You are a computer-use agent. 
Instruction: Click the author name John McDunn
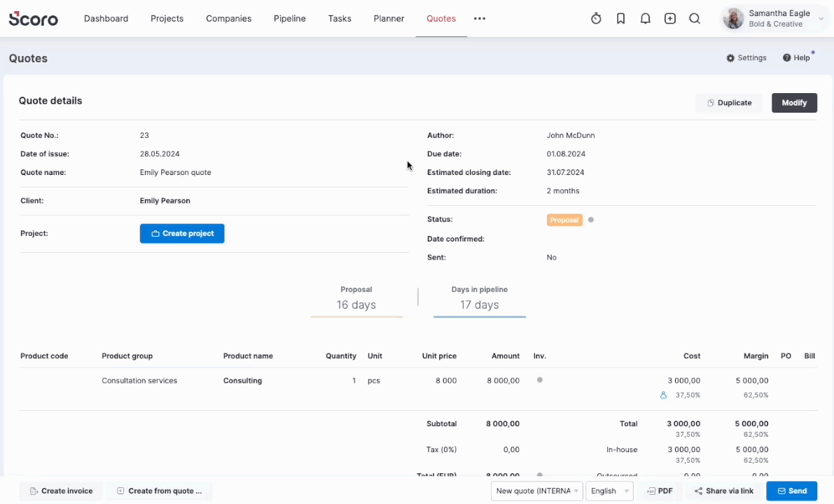click(x=571, y=135)
